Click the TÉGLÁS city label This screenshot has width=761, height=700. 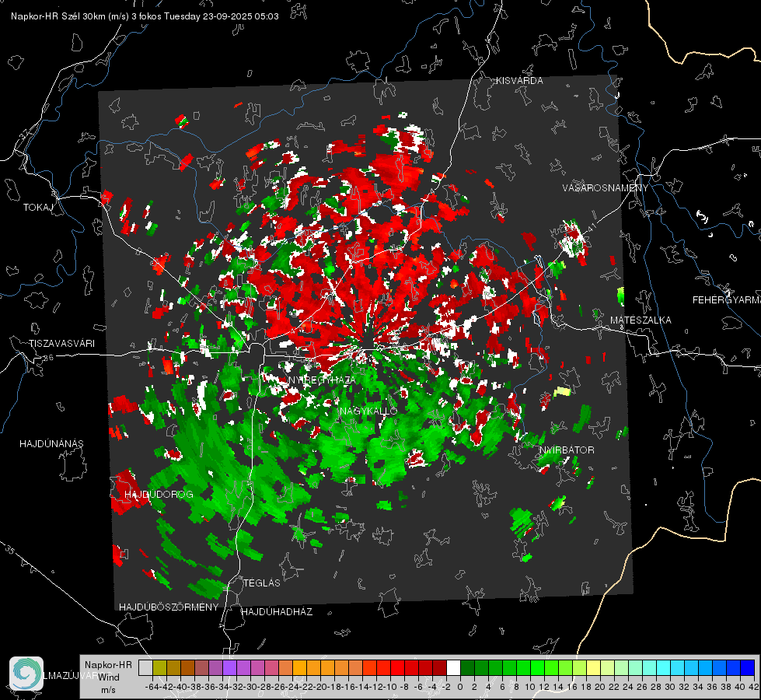tap(262, 583)
